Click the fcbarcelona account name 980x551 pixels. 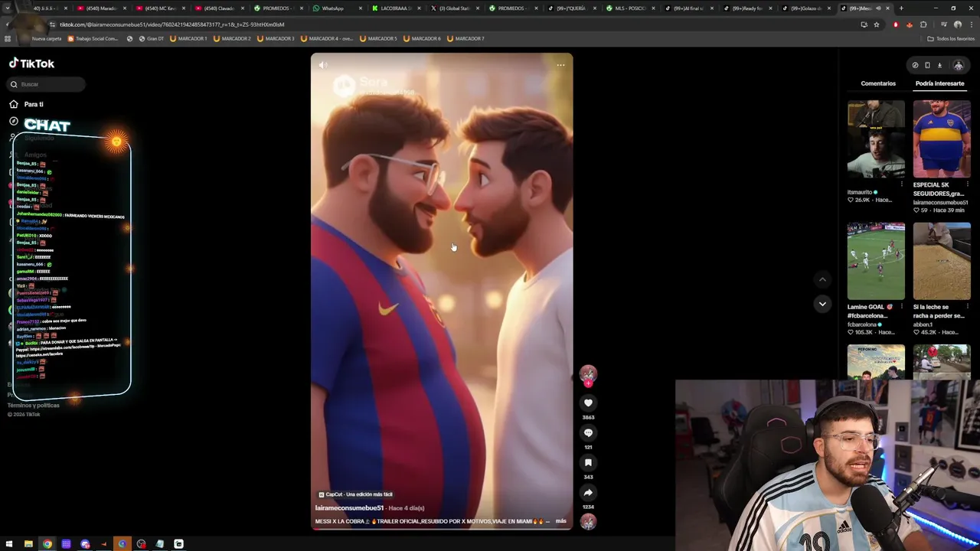(x=862, y=324)
